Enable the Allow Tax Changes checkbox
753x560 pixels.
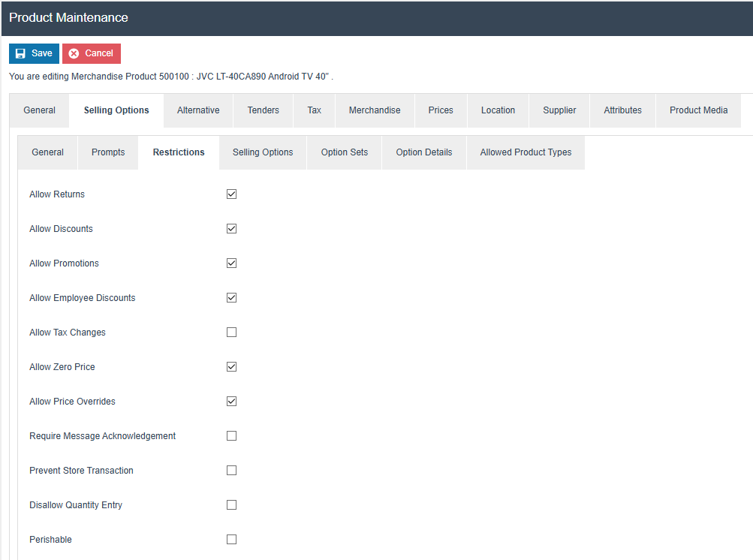point(231,333)
